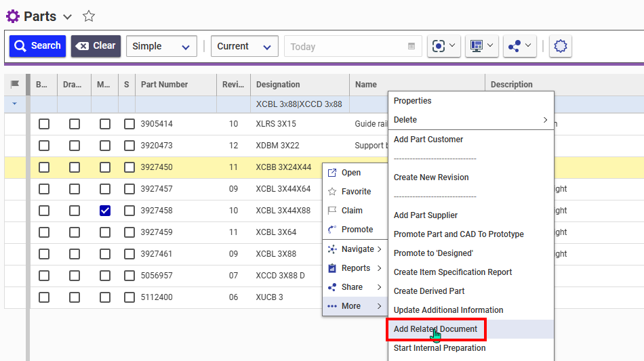Open the Simple search mode dropdown

pos(161,46)
